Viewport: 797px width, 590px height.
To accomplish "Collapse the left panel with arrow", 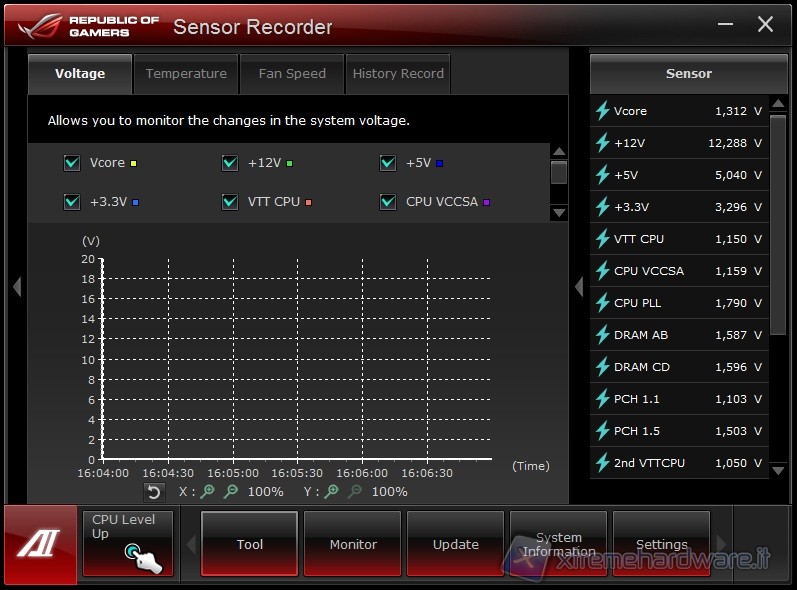I will pos(16,287).
